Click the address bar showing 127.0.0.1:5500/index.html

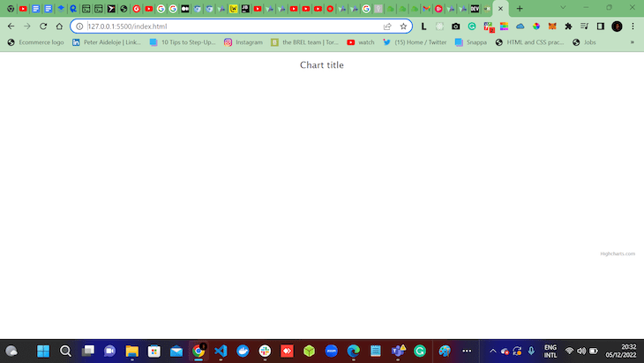(232, 26)
